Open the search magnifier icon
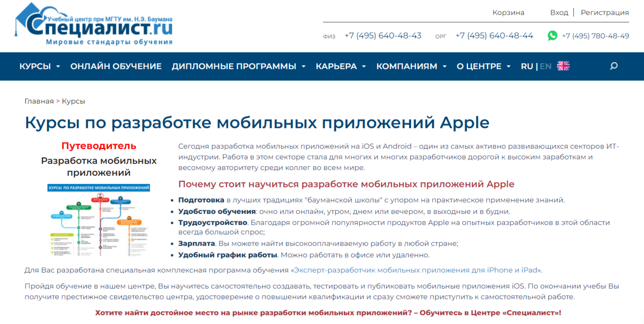 (614, 66)
